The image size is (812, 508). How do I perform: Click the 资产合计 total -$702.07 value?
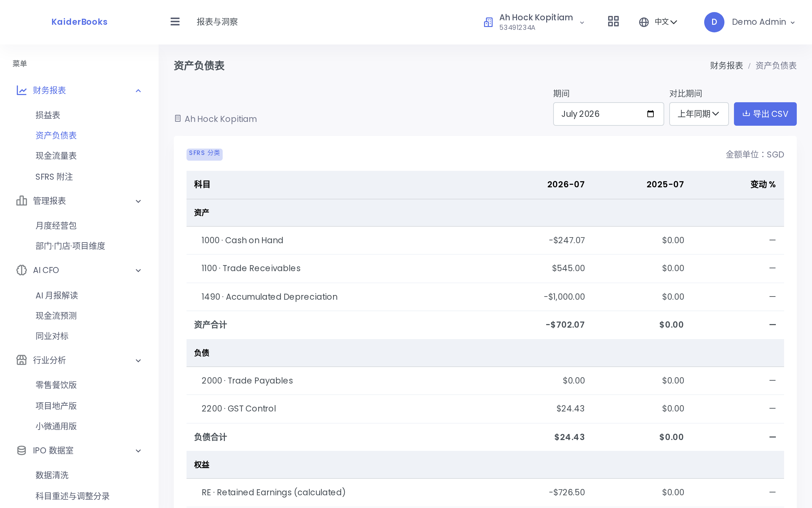[565, 325]
